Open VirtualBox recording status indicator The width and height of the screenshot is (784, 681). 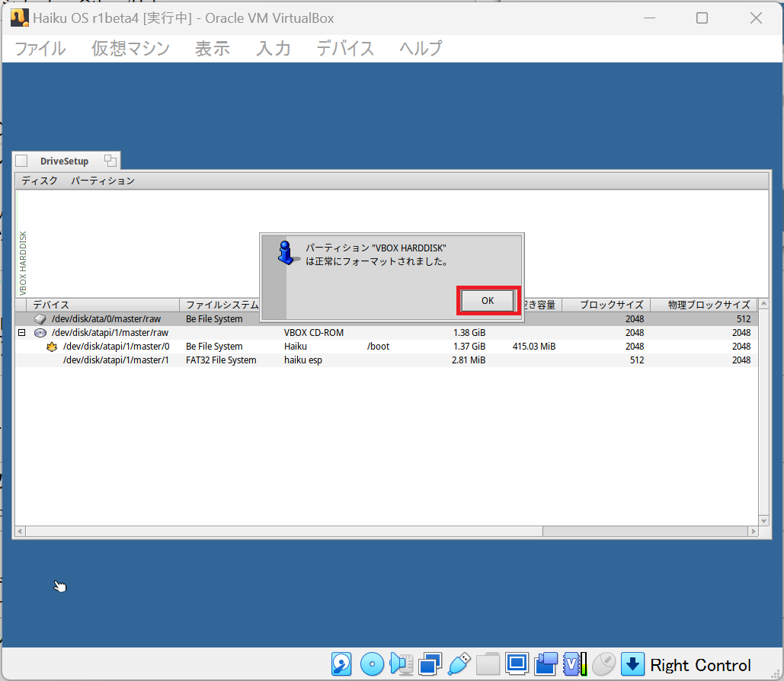[x=546, y=664]
